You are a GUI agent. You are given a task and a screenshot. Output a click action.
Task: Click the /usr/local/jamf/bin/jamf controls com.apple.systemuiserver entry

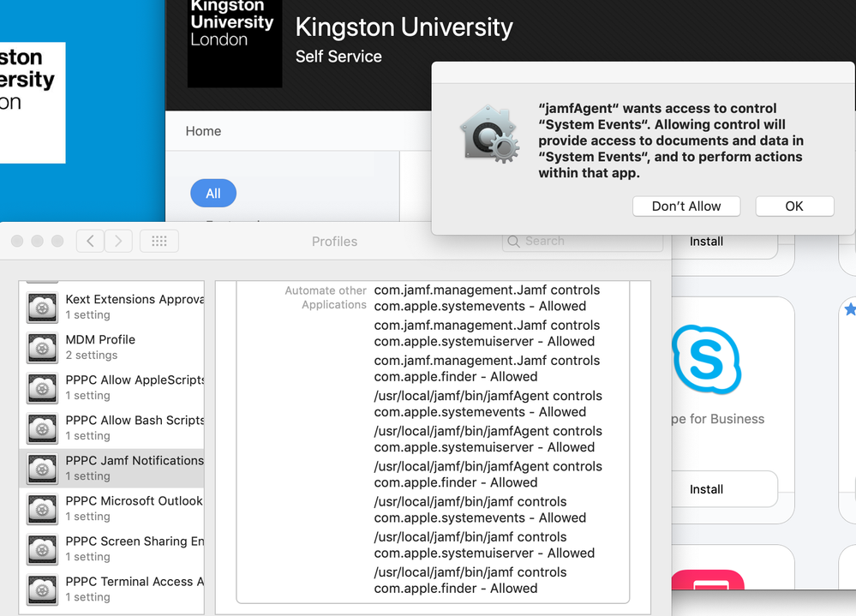point(484,545)
